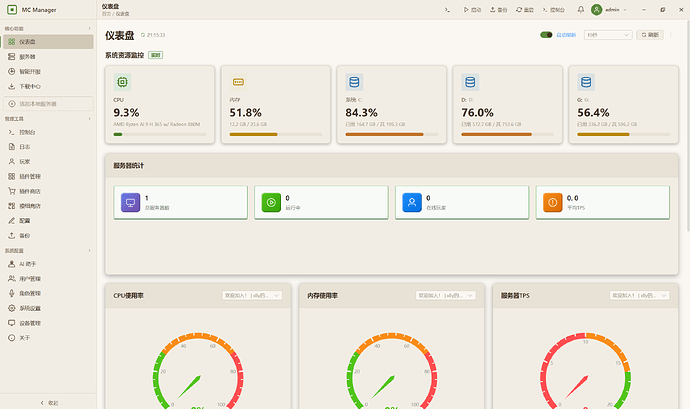Open the server selector in 内存使用率 panel
The height and width of the screenshot is (409, 690).
[446, 295]
